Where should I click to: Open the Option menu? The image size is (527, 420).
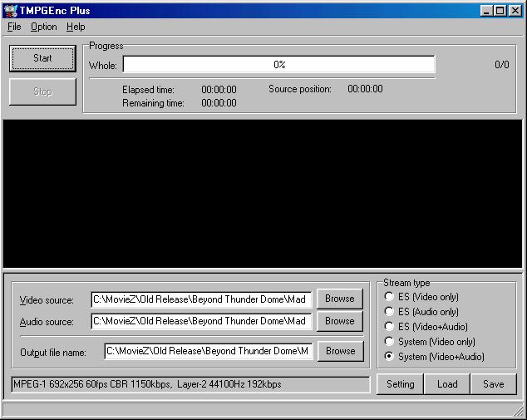coord(44,27)
